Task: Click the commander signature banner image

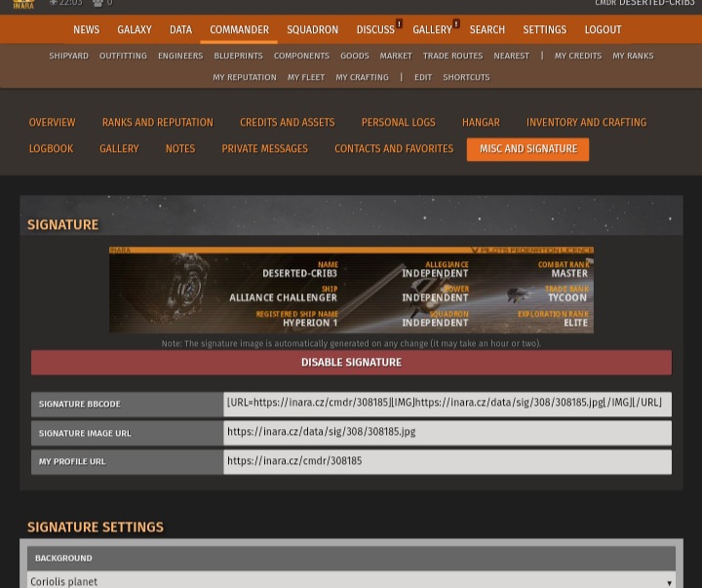Action: (351, 290)
